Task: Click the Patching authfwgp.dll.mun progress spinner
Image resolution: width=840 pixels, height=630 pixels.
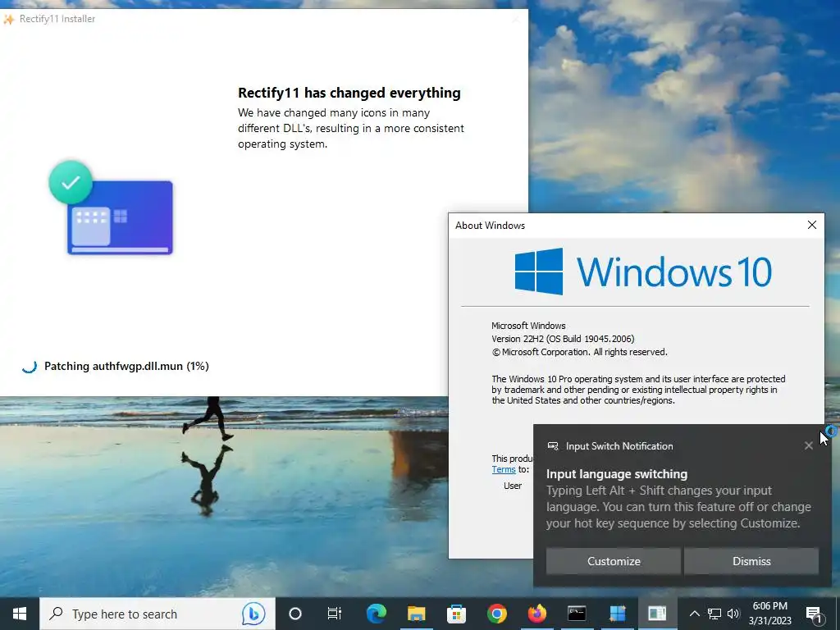Action: tap(30, 367)
